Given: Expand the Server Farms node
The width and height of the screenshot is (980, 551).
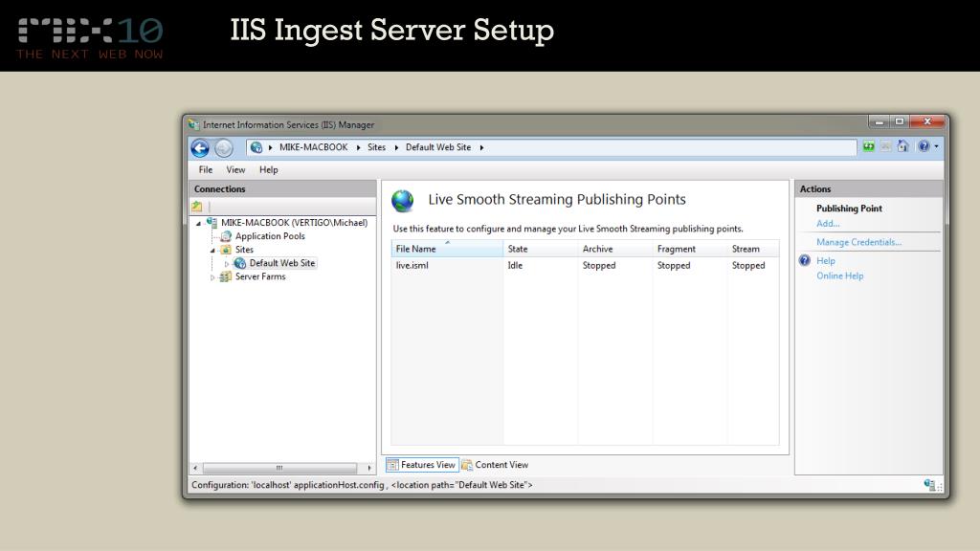Looking at the screenshot, I should click(212, 277).
